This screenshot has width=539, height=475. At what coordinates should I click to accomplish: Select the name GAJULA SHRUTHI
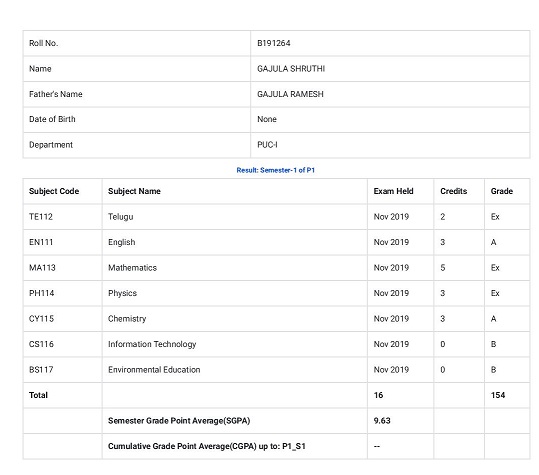pos(291,69)
